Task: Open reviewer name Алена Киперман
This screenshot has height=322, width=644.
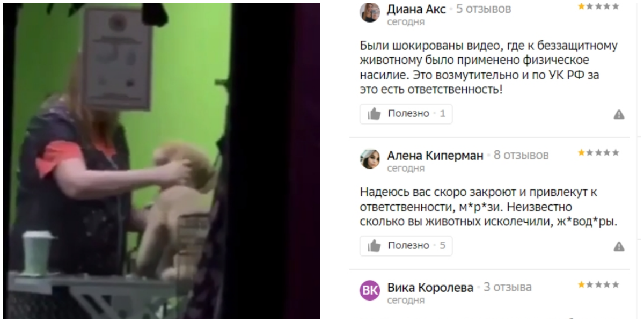Action: pyautogui.click(x=435, y=156)
